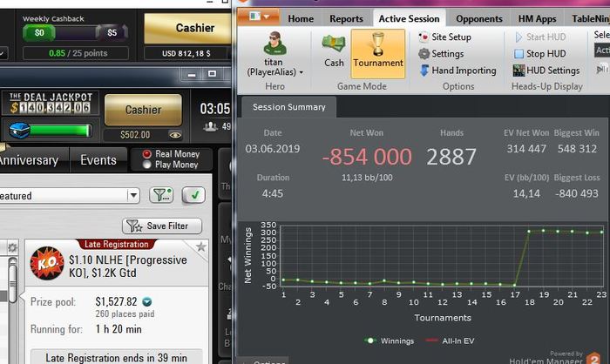This screenshot has width=610, height=364.
Task: Open the Events tab in lobby
Action: tap(98, 160)
